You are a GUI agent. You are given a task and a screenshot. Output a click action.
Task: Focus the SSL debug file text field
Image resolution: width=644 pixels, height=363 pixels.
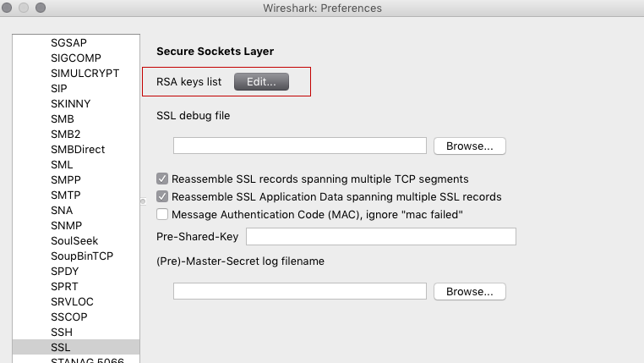tap(299, 146)
